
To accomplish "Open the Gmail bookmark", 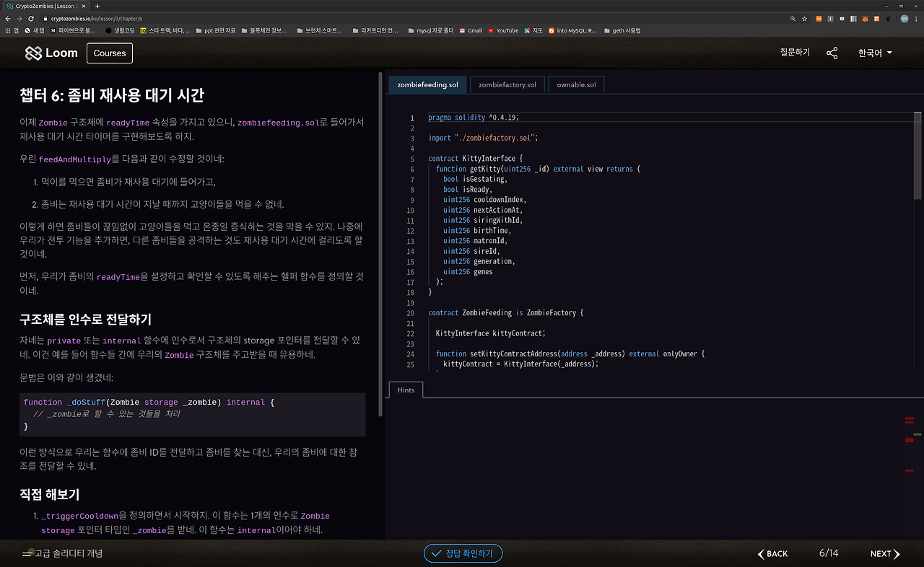I will pyautogui.click(x=471, y=30).
